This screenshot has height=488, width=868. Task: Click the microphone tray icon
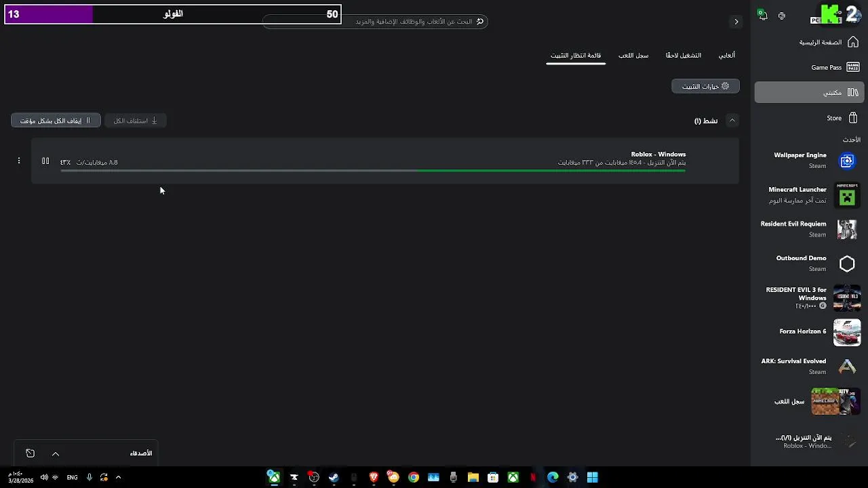click(89, 477)
